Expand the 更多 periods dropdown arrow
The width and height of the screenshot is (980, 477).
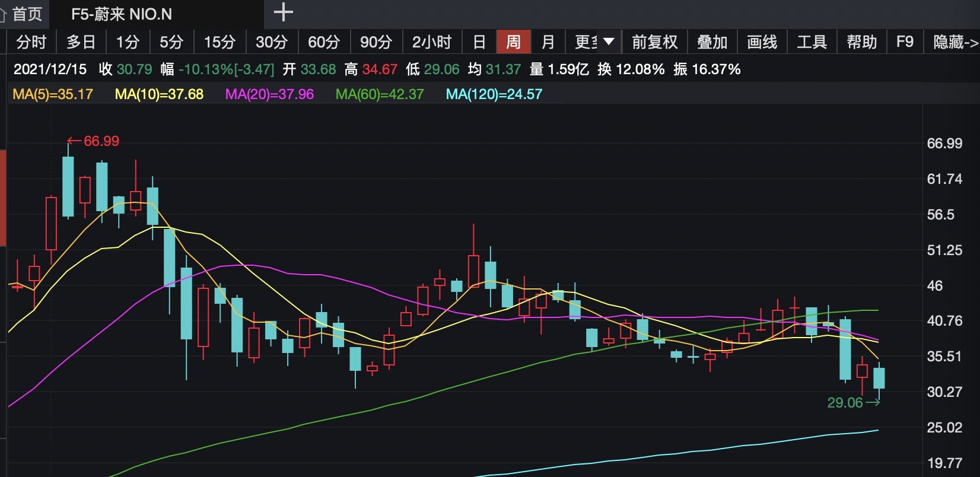tap(608, 42)
